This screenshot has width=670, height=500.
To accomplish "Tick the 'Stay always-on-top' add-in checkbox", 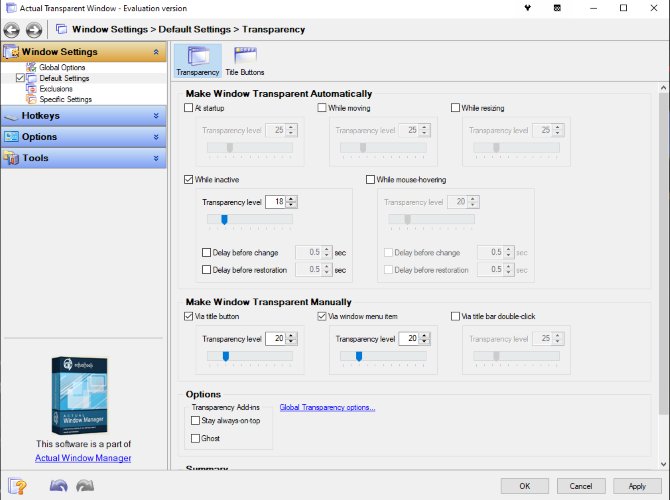I will (195, 421).
